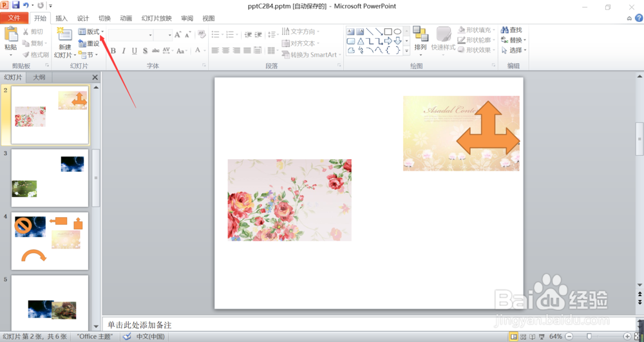Open the font name combo box

pos(131,35)
